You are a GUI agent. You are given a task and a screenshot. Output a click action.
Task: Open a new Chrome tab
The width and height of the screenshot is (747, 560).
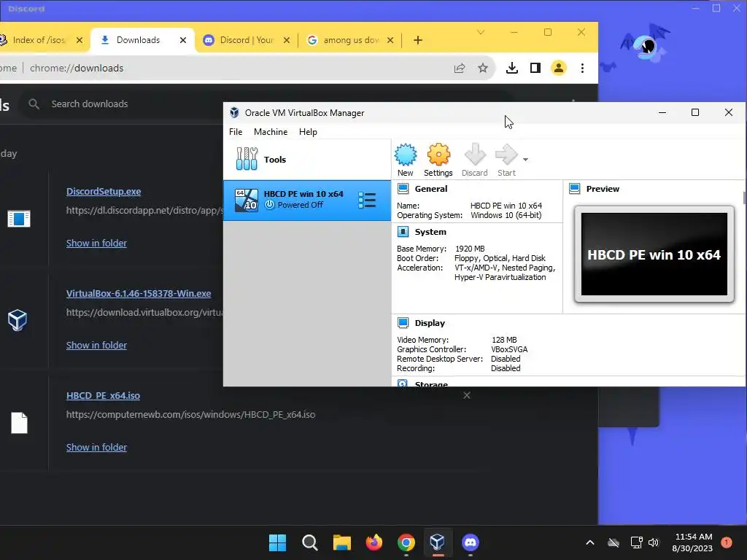(418, 40)
